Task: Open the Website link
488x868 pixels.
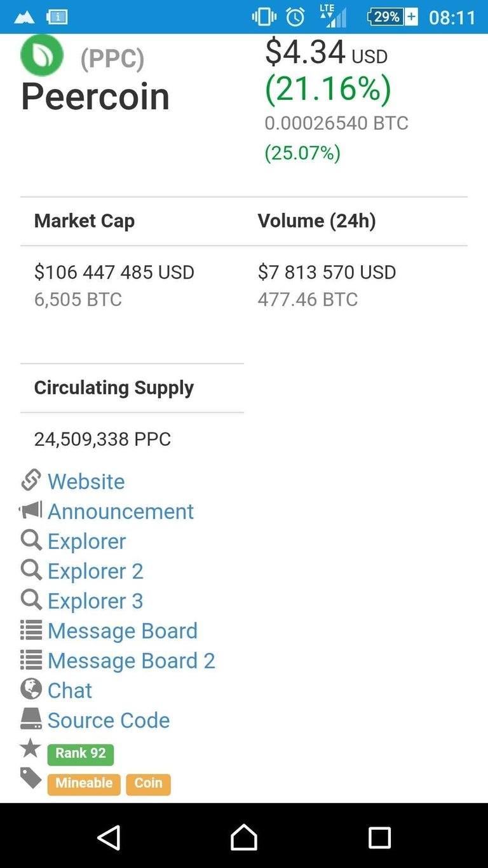Action: (x=86, y=481)
